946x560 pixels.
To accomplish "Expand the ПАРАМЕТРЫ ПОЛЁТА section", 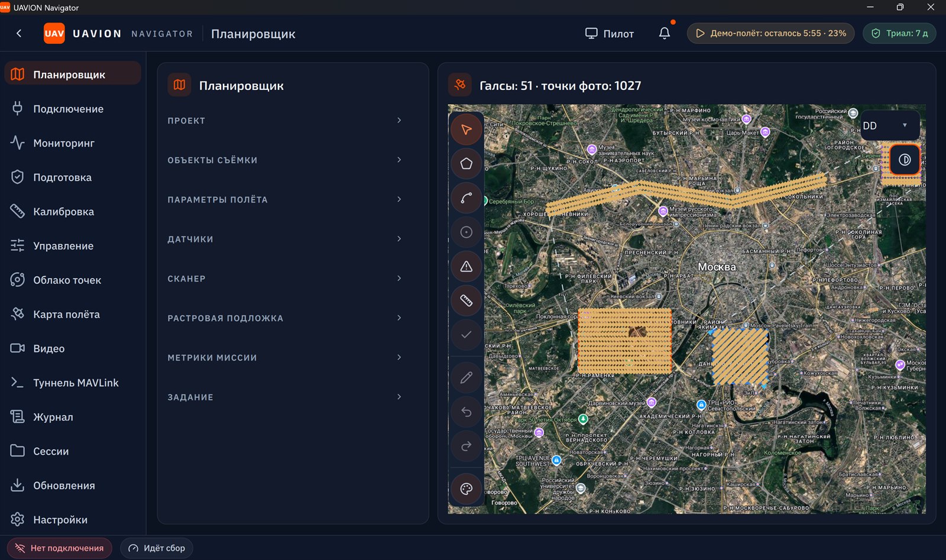I will (x=285, y=200).
